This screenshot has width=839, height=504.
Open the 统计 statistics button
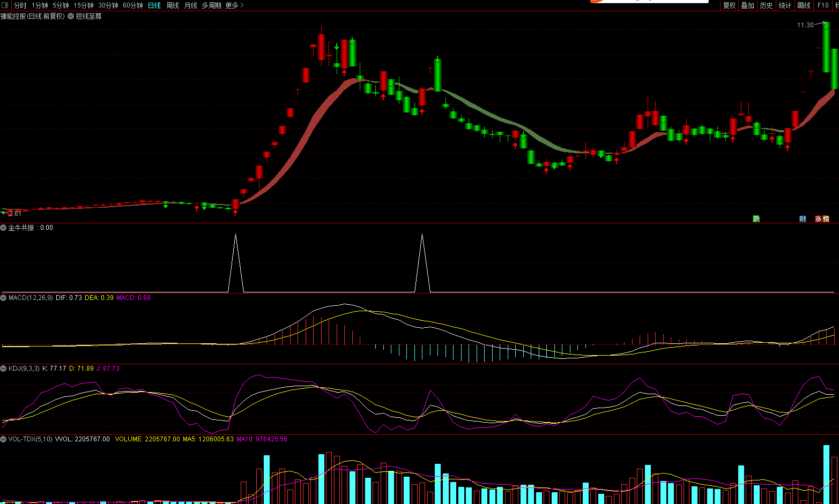pyautogui.click(x=785, y=5)
